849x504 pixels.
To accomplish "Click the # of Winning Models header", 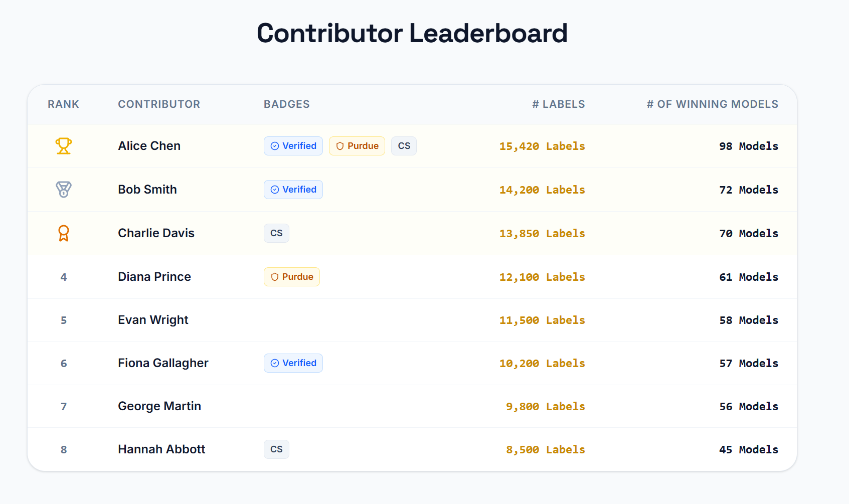I will [x=712, y=104].
